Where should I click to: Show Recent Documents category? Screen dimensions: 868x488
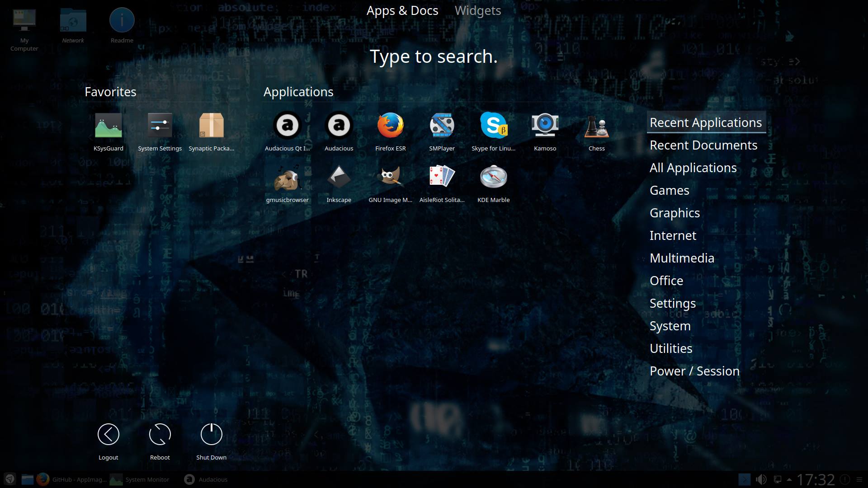(x=703, y=145)
